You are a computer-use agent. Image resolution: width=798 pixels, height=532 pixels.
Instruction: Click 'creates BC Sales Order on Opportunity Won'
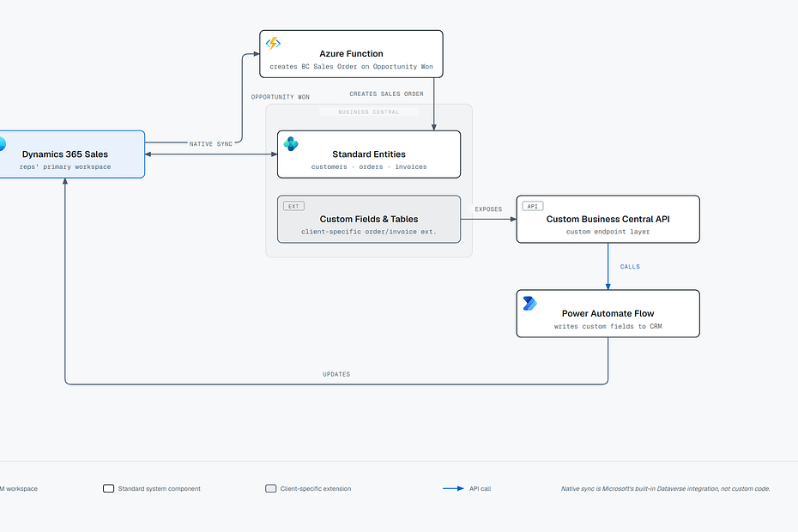point(351,67)
